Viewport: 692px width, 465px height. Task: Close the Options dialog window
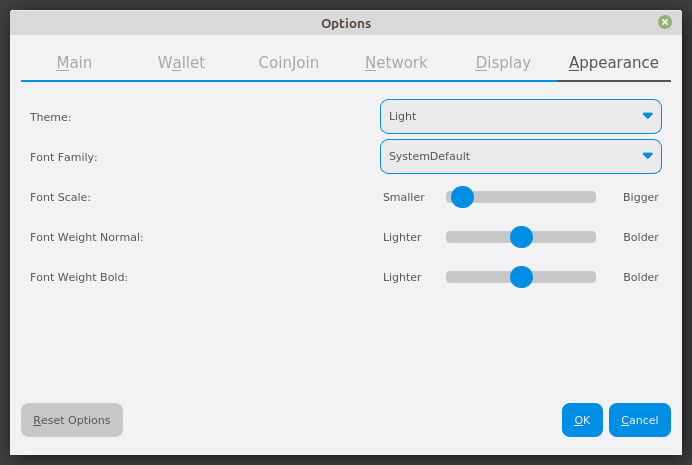coord(665,22)
